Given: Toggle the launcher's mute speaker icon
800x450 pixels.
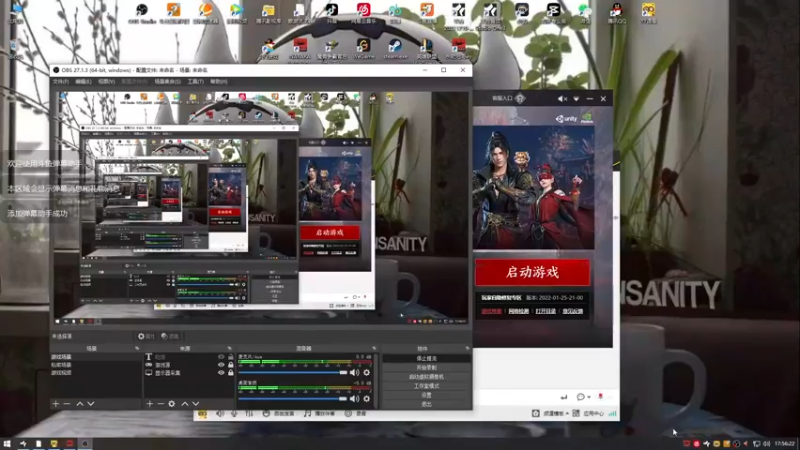Looking at the screenshot, I should [562, 98].
